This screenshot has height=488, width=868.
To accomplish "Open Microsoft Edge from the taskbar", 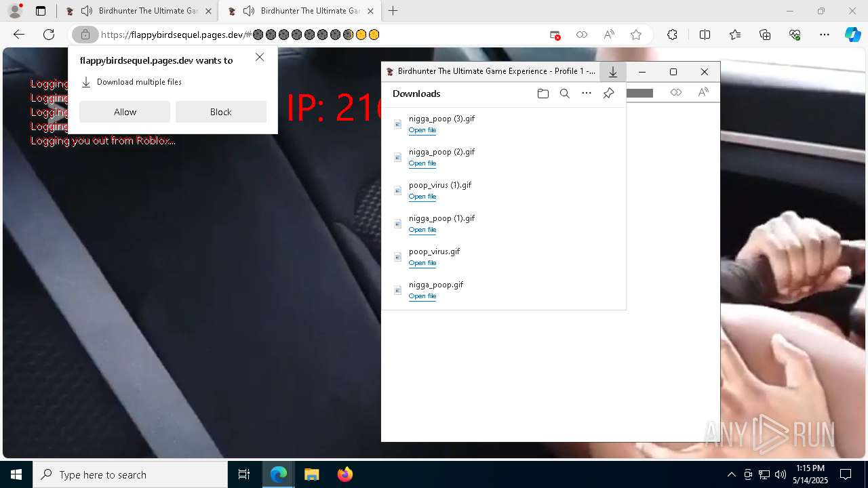I will 279,474.
